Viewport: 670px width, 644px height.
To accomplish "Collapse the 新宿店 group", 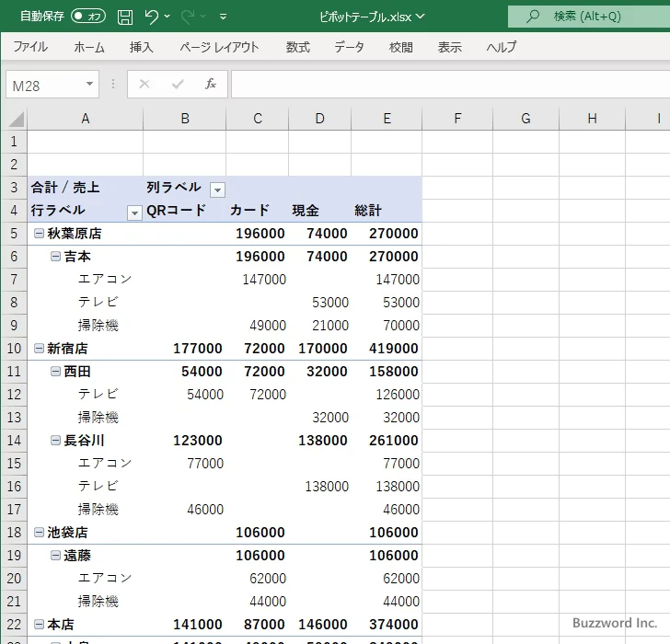I will coord(39,349).
